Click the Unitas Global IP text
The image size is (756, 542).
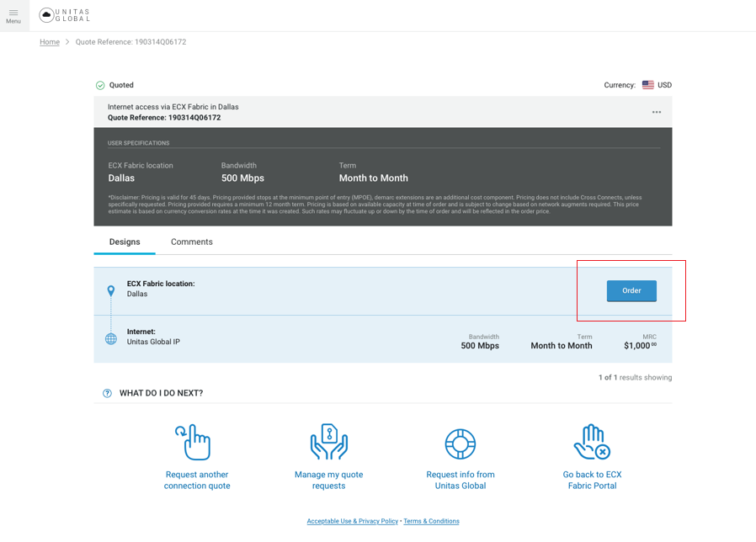click(153, 342)
